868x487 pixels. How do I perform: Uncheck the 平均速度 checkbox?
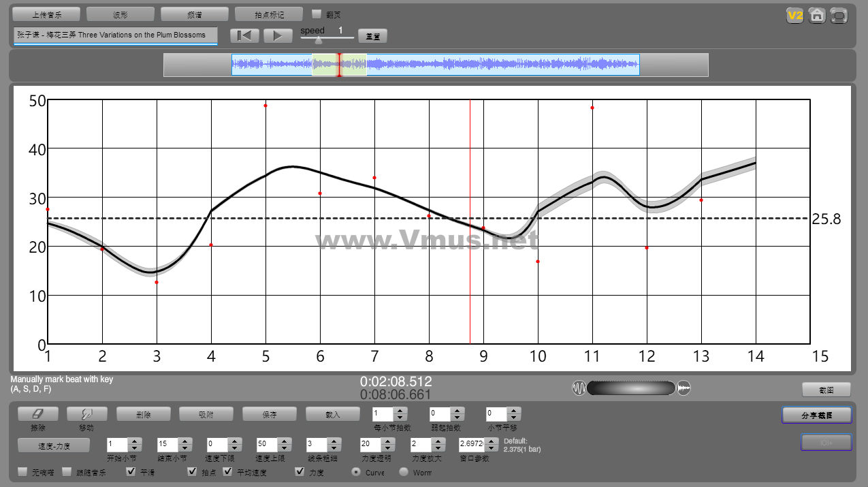(228, 472)
